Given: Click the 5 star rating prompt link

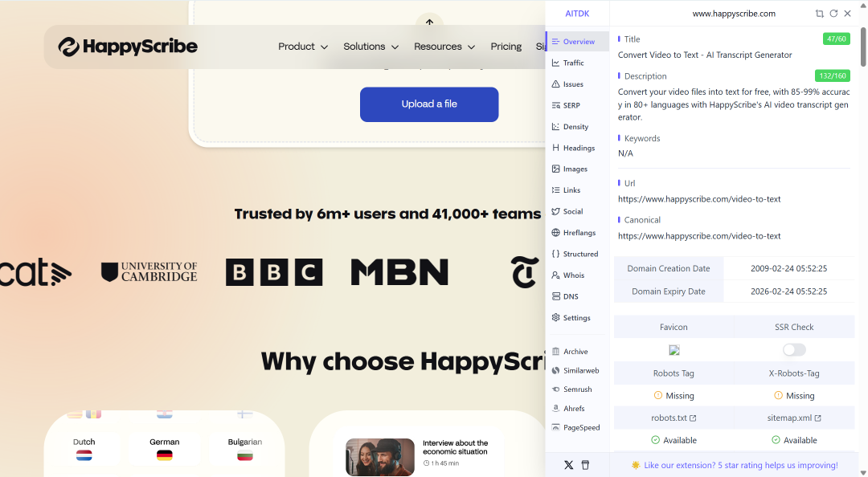Looking at the screenshot, I should click(735, 465).
